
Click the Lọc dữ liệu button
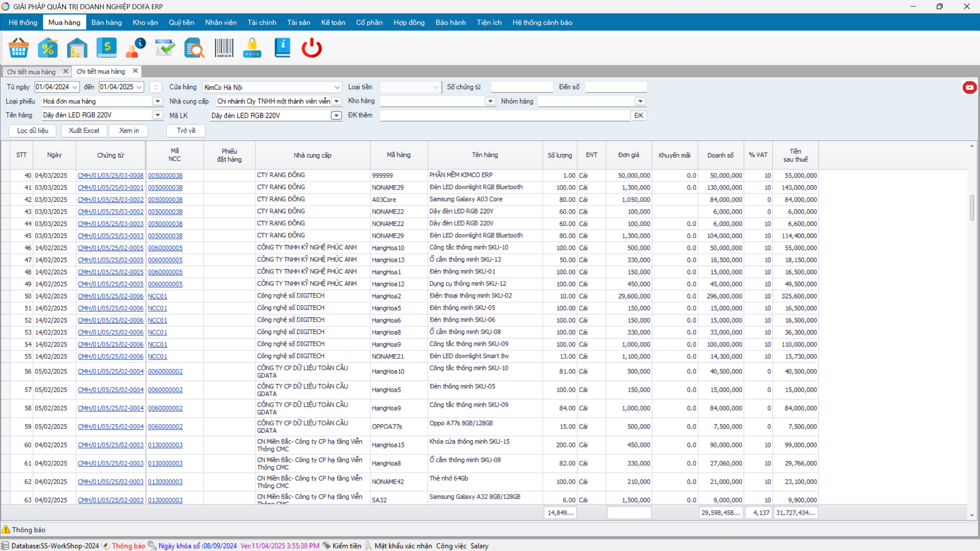33,131
